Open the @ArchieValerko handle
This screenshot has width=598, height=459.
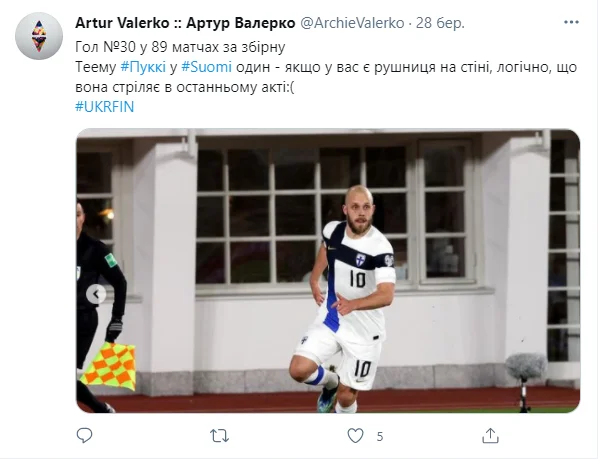[x=352, y=23]
